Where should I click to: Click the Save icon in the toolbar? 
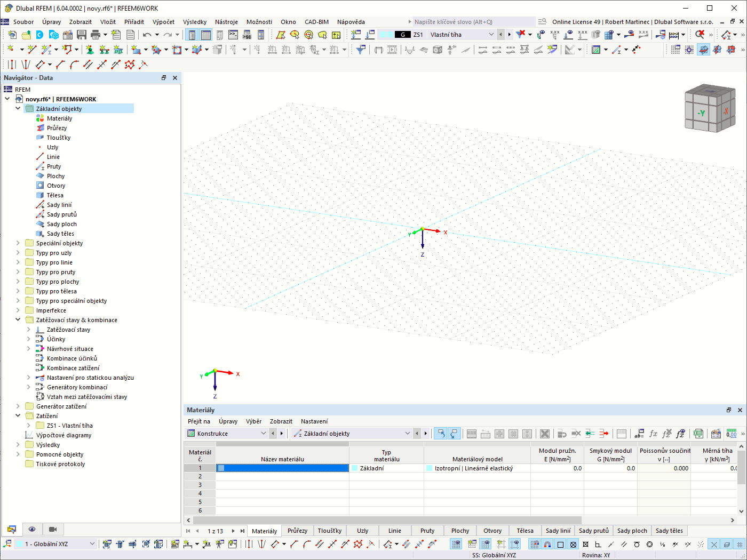tap(81, 34)
